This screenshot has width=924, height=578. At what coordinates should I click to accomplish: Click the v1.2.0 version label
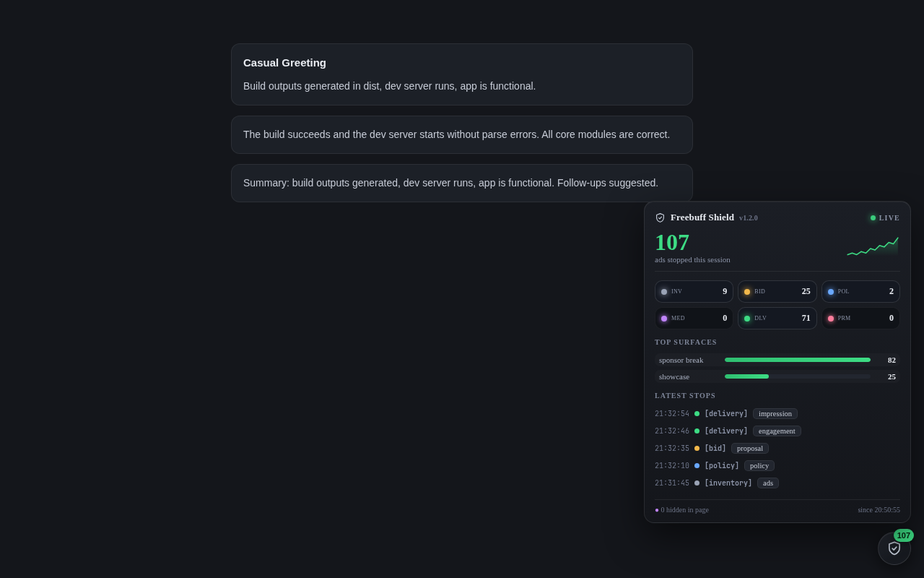[x=749, y=218]
